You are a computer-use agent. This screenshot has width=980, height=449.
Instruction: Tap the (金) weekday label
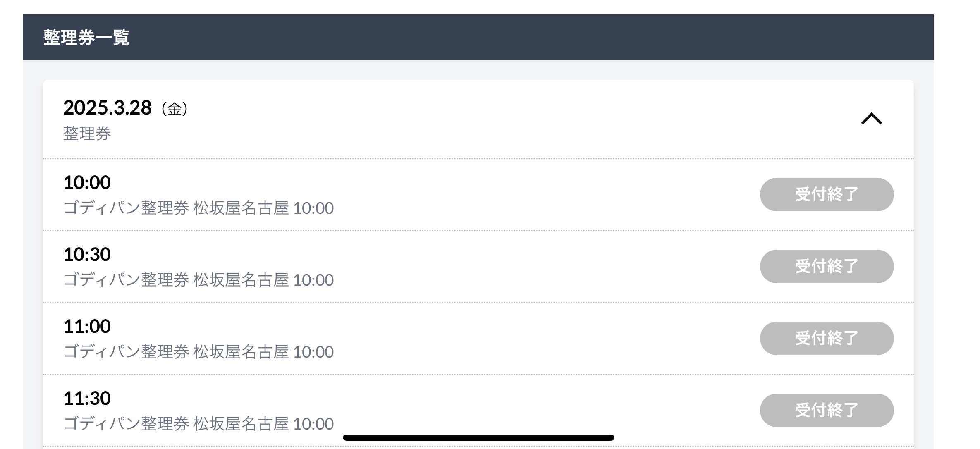(x=174, y=109)
